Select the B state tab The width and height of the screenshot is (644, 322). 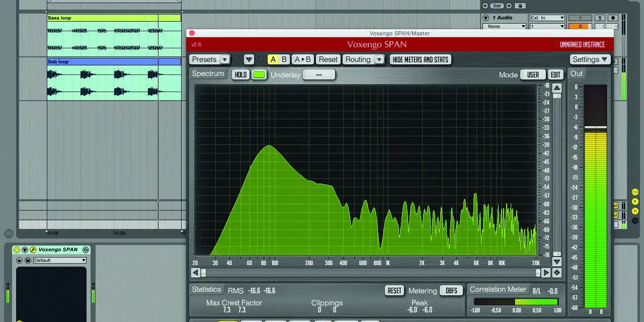point(284,59)
